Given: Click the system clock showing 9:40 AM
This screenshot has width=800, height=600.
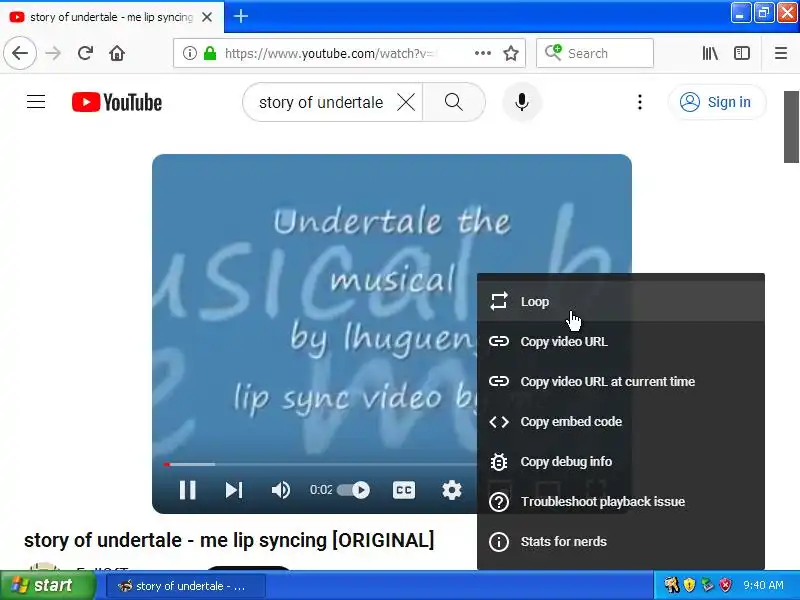Looking at the screenshot, I should click(763, 585).
